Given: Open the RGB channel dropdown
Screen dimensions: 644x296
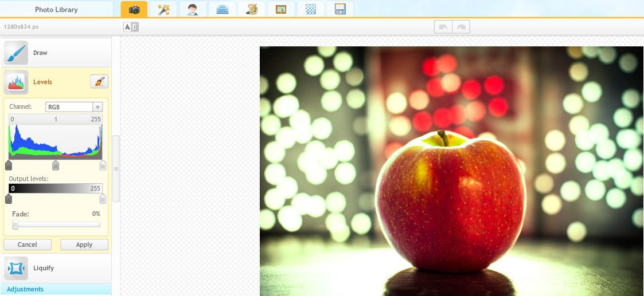Looking at the screenshot, I should point(73,107).
